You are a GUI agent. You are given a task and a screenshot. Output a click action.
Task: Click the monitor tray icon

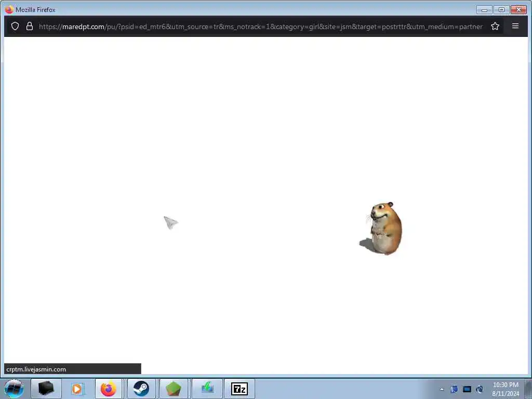[467, 389]
